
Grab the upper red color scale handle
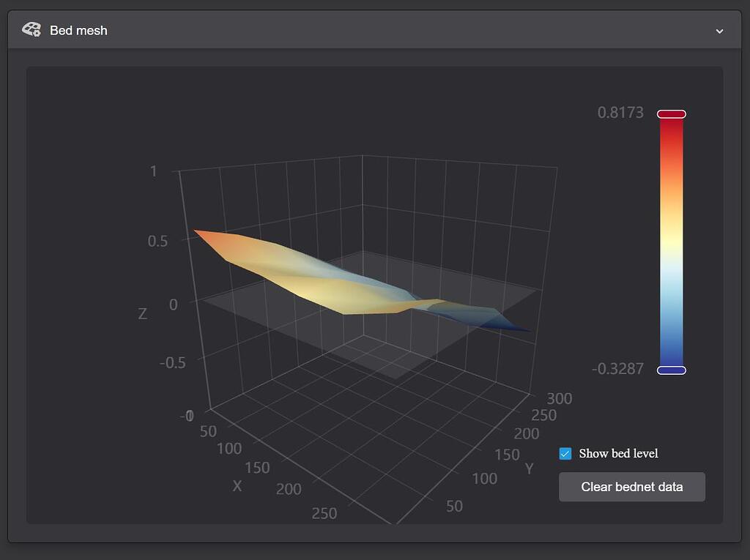tap(671, 114)
